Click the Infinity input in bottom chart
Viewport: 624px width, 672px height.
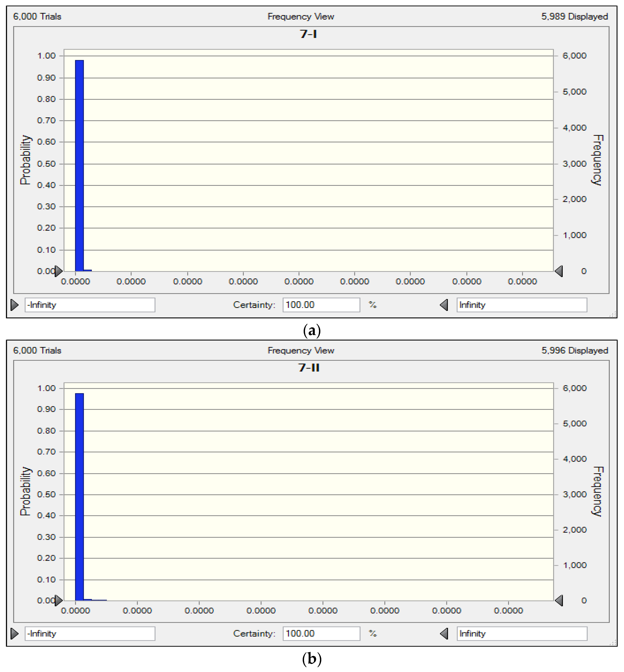click(522, 633)
